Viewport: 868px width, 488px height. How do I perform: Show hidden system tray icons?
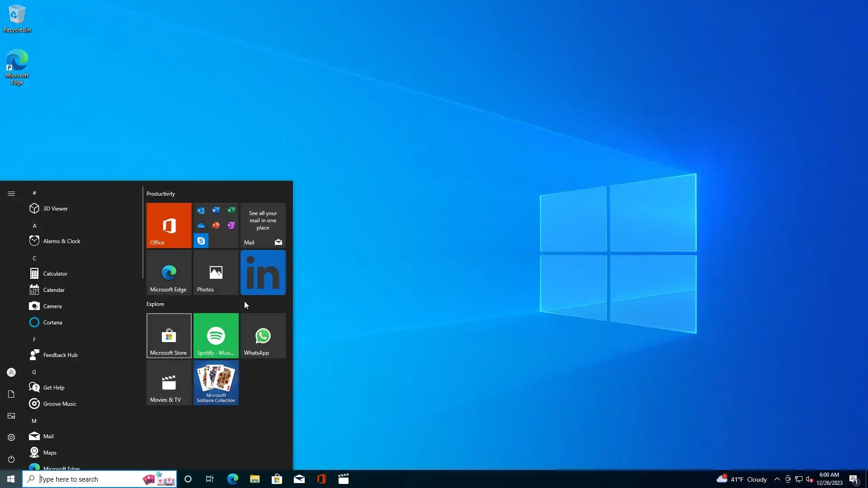[x=777, y=479]
